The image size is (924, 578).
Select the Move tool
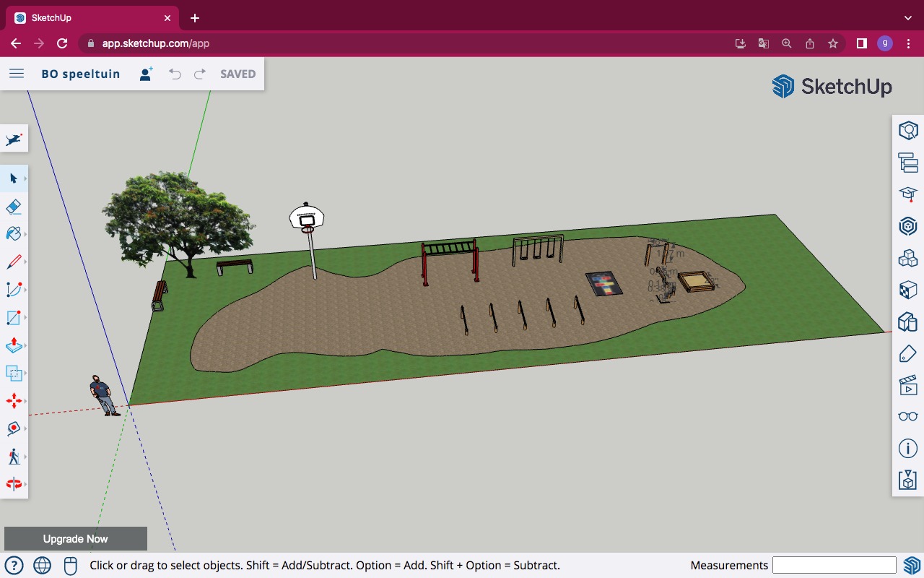(13, 401)
